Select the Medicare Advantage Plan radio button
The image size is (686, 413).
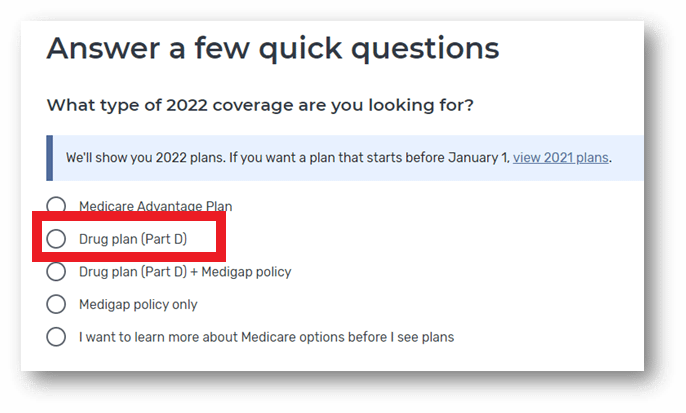pos(57,206)
